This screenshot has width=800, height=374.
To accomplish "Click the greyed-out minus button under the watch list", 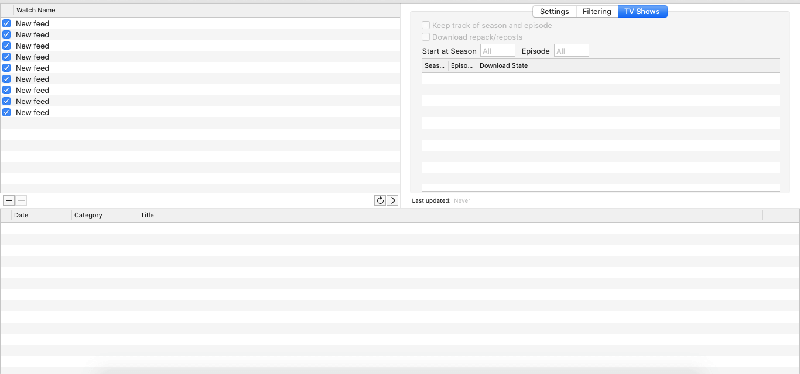I will (21, 201).
